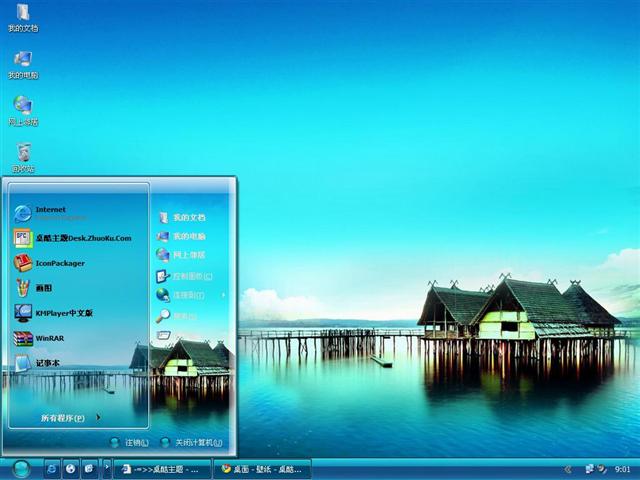Open 我的文档 in Start menu right pane

pos(187,217)
